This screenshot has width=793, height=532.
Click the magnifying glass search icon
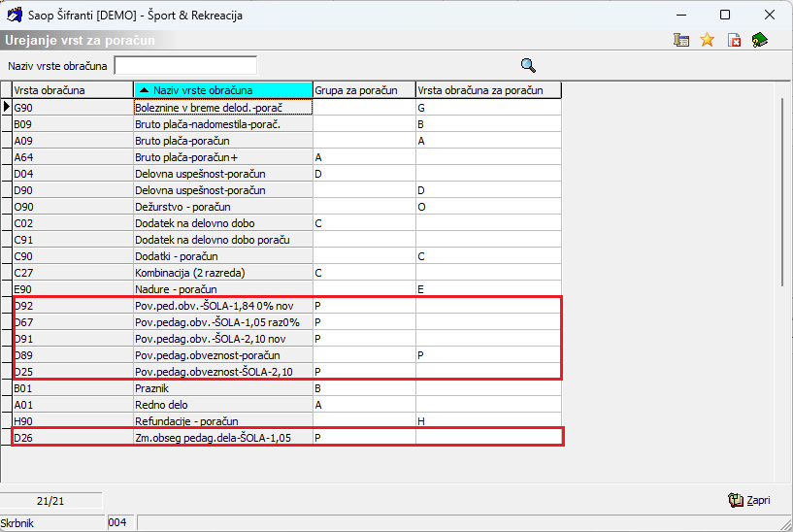(x=528, y=65)
